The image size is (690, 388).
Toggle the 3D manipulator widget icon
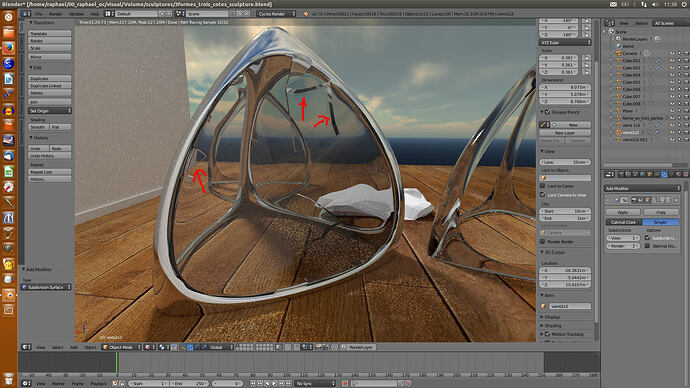point(184,347)
